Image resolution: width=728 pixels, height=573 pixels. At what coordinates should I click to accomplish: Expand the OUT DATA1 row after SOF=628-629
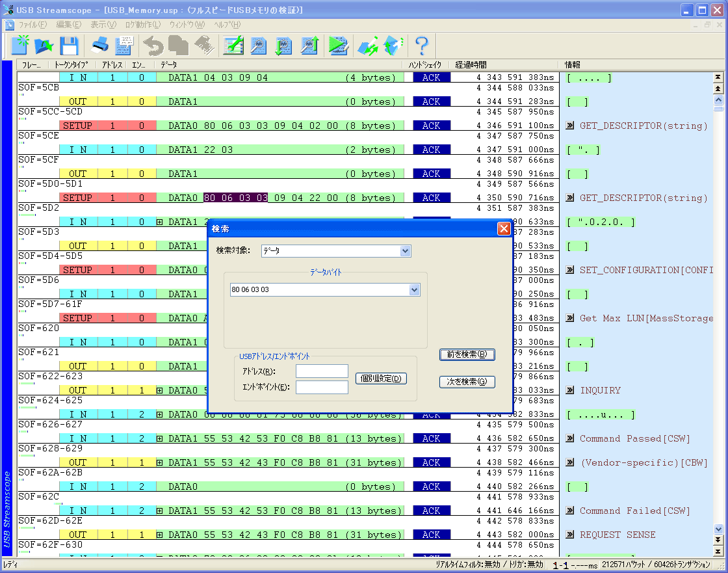point(159,463)
